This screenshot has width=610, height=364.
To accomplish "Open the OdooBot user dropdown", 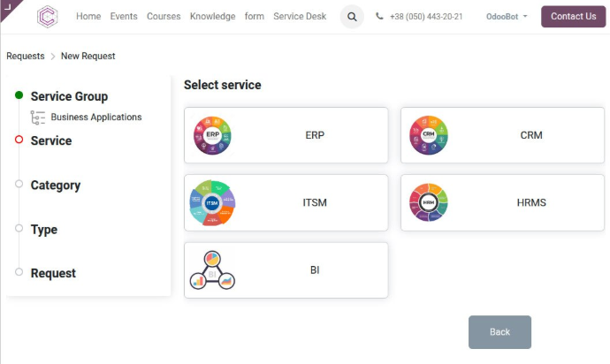I will pos(507,17).
